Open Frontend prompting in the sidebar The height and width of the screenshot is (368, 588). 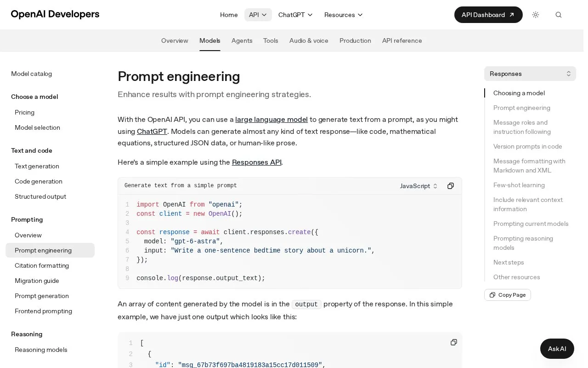coord(43,311)
